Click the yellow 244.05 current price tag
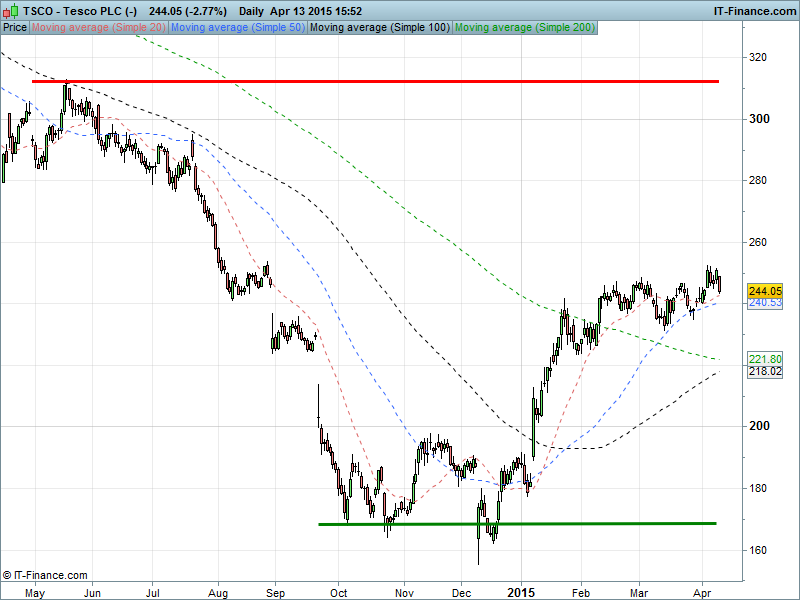 click(765, 290)
